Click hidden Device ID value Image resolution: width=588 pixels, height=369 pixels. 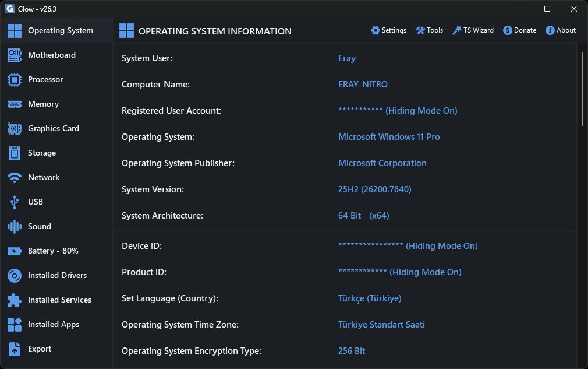point(408,246)
